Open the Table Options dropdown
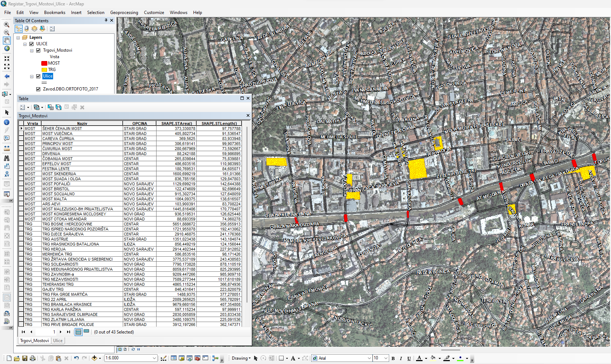 tap(23, 107)
